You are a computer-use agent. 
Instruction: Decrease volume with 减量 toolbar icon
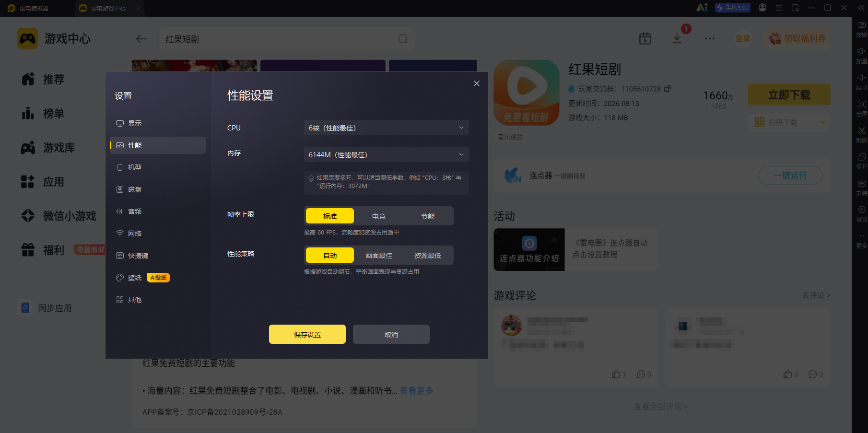click(861, 82)
